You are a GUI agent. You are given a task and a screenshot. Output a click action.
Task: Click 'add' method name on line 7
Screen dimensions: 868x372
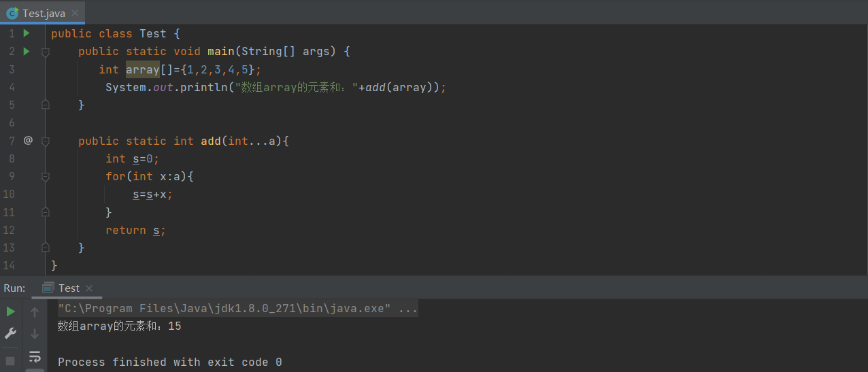coord(211,141)
